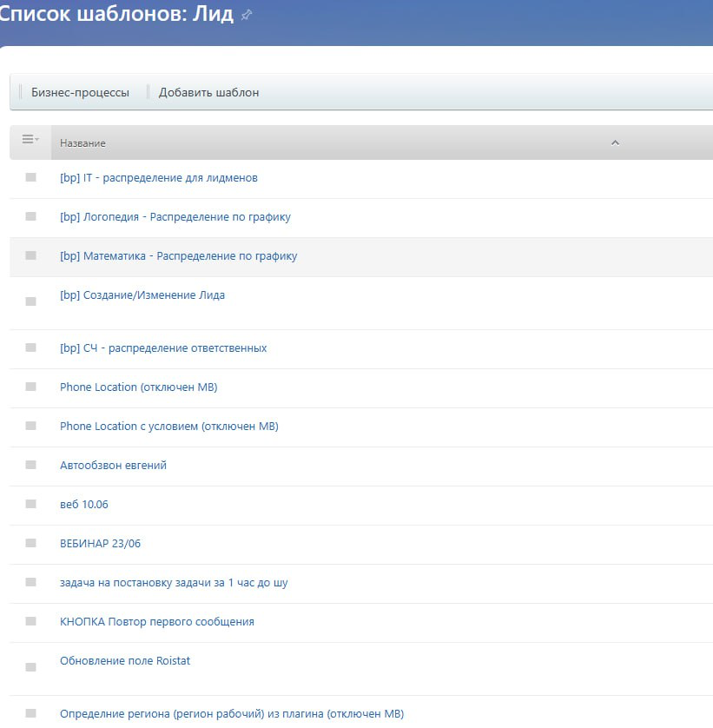This screenshot has height=728, width=713.
Task: Click the pin icon next to the page title
Action: click(247, 16)
